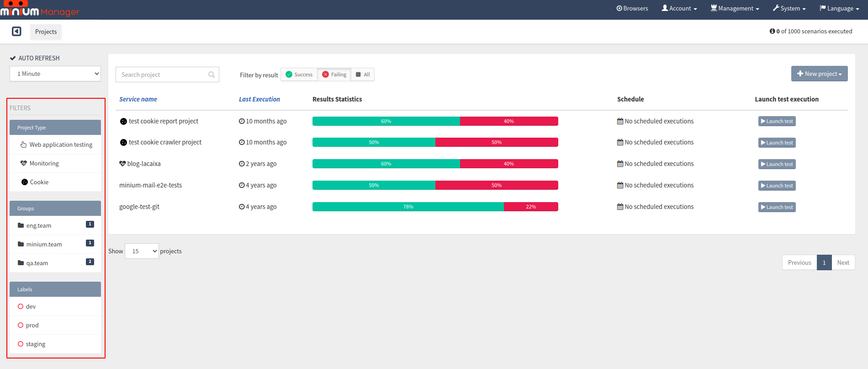
Task: Open the Management menu
Action: (735, 8)
